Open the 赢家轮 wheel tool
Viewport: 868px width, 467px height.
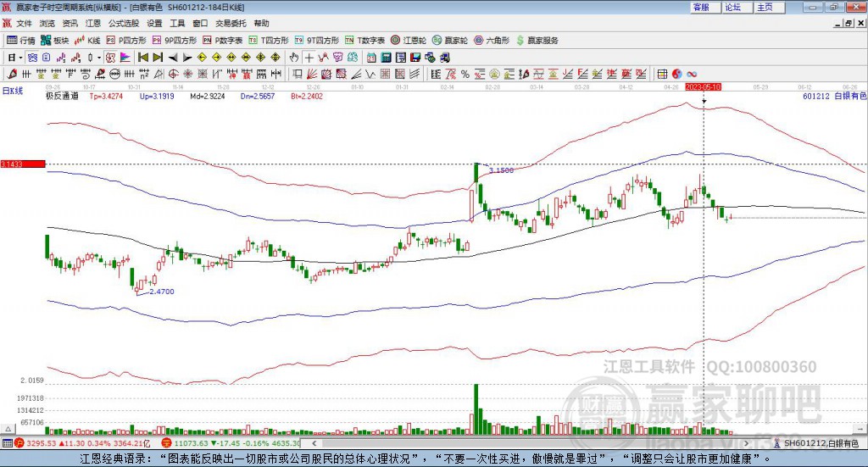450,41
